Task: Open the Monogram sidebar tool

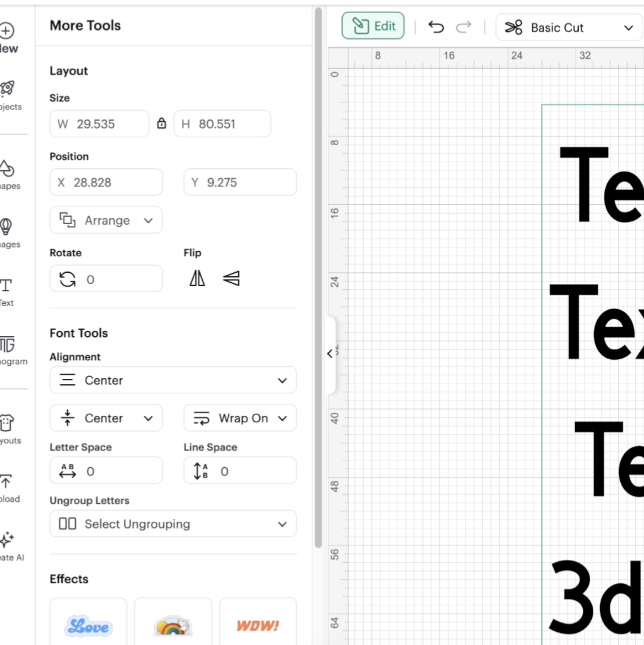Action: point(9,350)
